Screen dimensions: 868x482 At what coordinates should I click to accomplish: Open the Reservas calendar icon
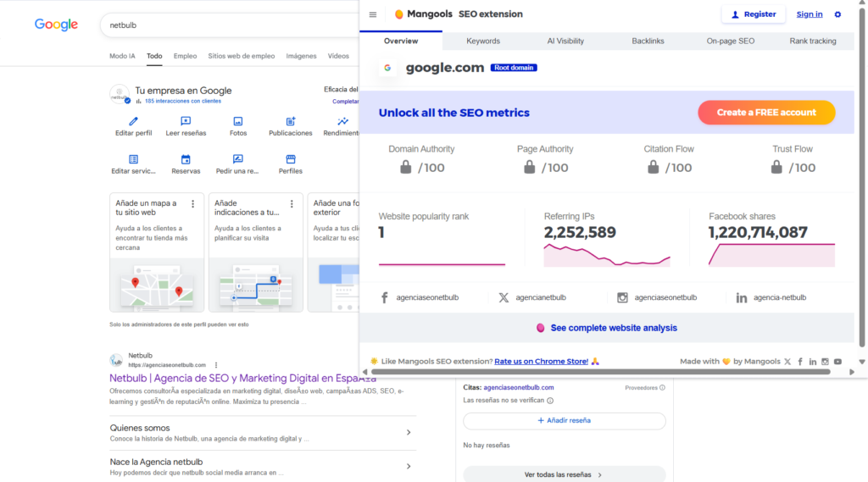click(186, 159)
